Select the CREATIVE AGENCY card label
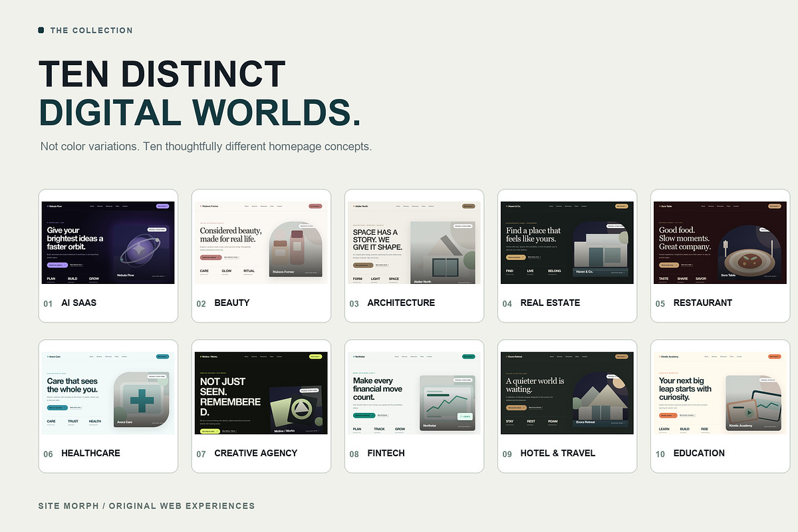 (x=256, y=453)
